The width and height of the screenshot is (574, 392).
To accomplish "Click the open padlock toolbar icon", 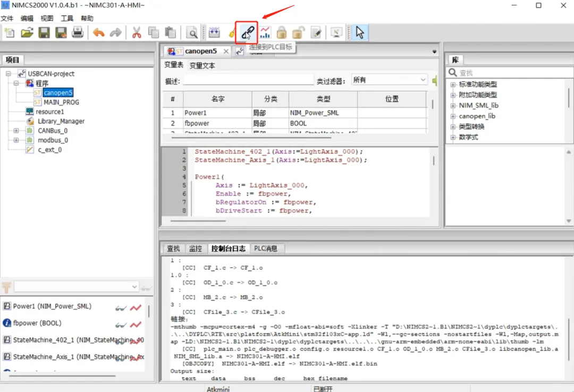I will click(298, 32).
